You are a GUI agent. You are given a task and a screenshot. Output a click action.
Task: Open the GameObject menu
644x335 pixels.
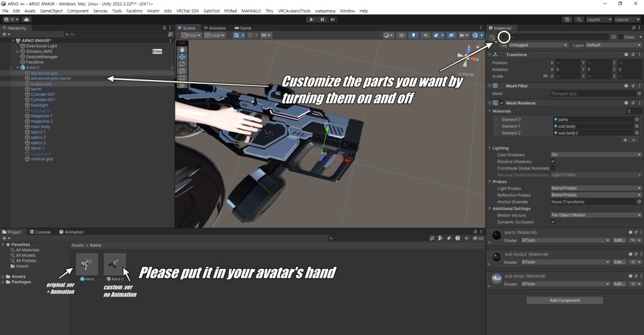click(52, 11)
